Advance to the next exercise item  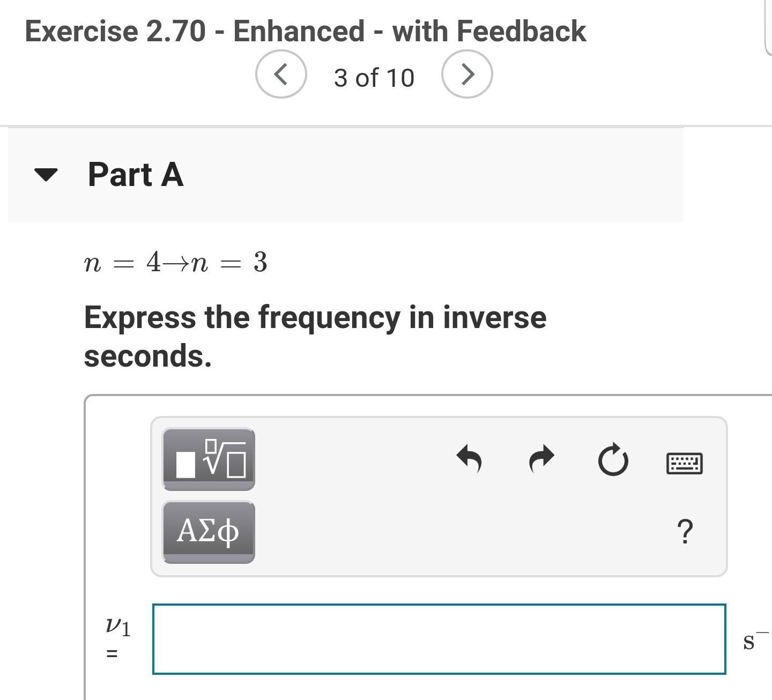click(467, 74)
